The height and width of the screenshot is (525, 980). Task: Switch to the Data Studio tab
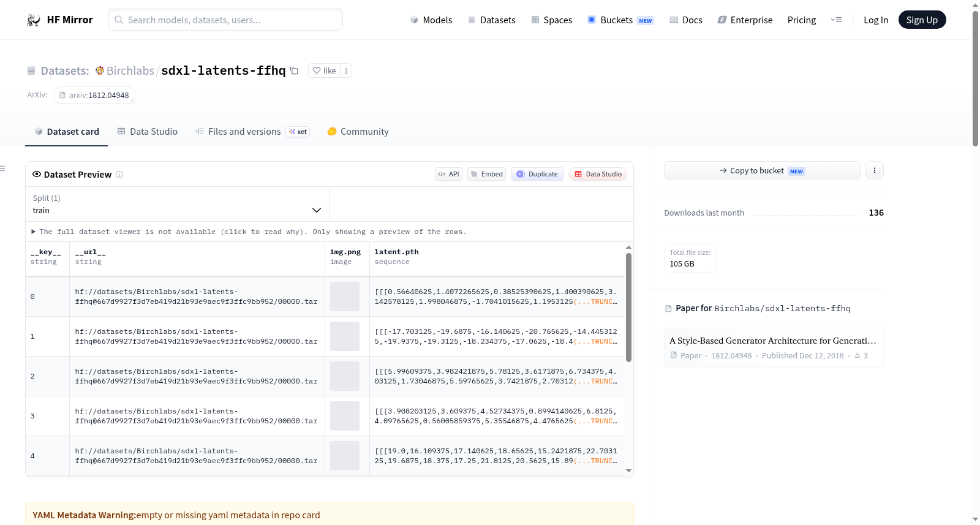(148, 132)
